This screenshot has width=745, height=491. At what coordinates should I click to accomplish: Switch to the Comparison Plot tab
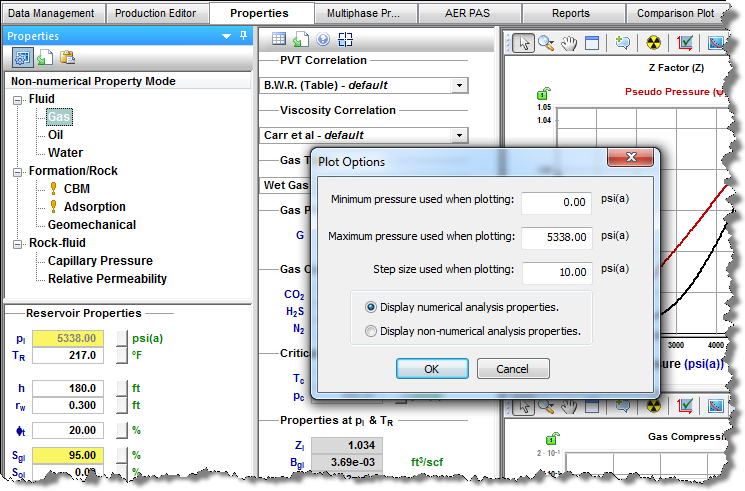676,13
